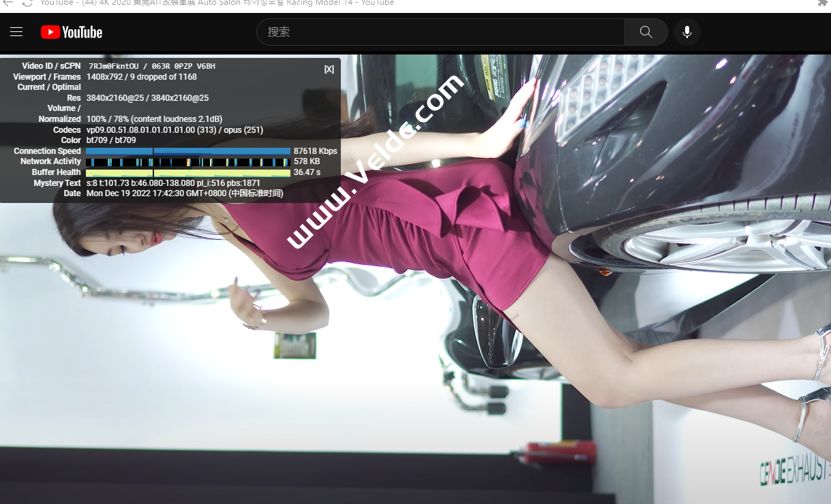Start voice search with the microphone
The width and height of the screenshot is (831, 504).
coord(686,32)
